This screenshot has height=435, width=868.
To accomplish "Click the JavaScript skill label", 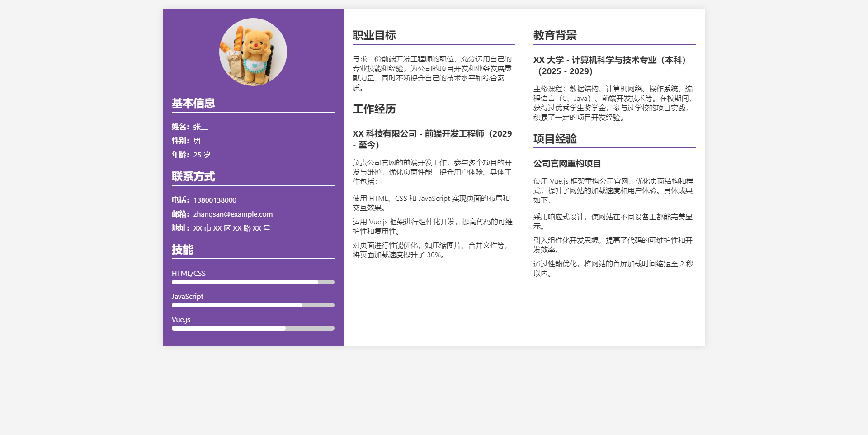I will coord(188,297).
